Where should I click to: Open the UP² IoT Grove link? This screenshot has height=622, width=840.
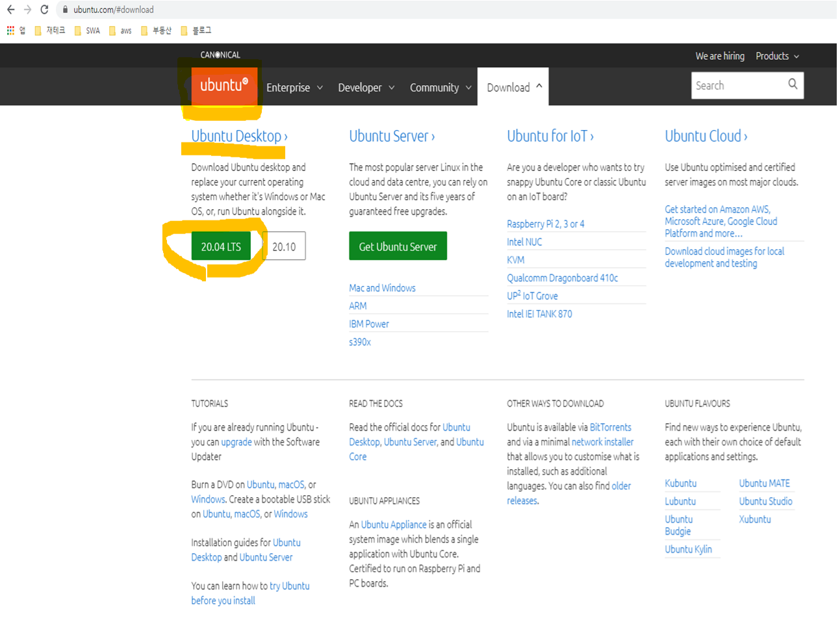[532, 295]
